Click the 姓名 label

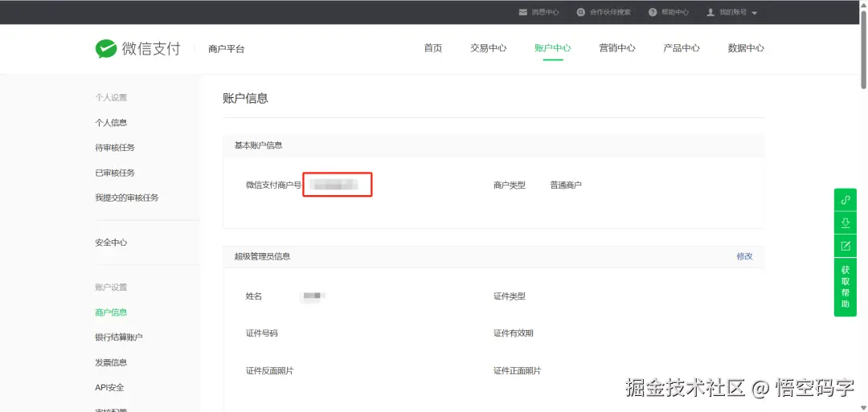pyautogui.click(x=253, y=296)
